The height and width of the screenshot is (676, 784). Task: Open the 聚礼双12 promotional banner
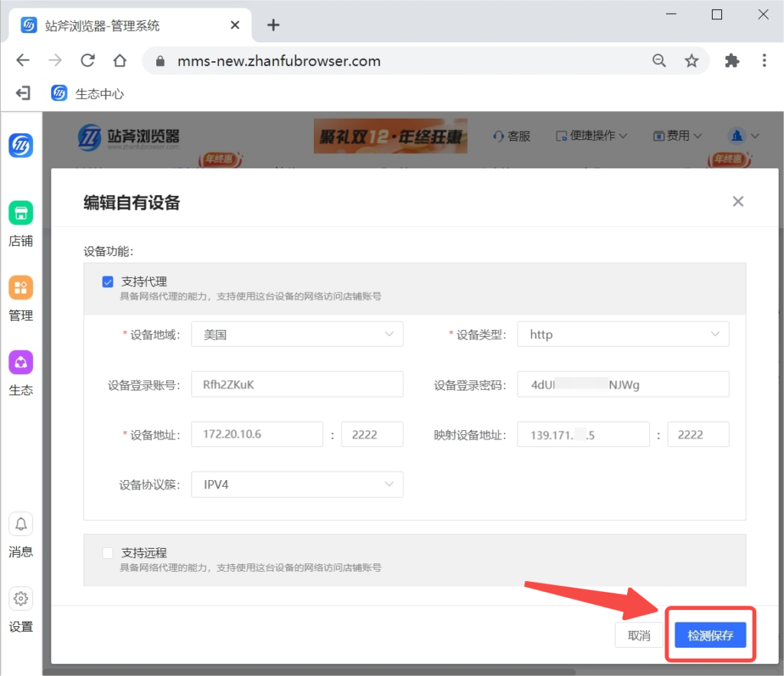(x=390, y=136)
